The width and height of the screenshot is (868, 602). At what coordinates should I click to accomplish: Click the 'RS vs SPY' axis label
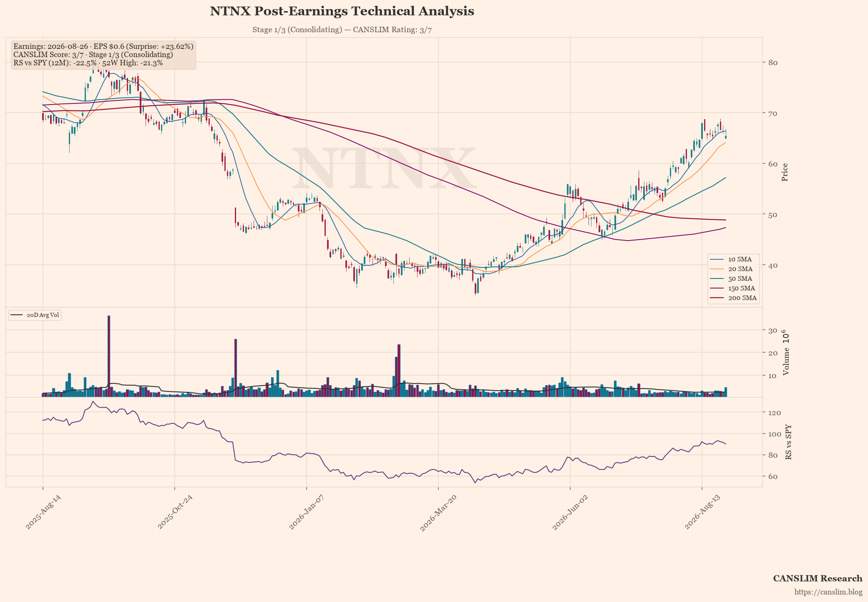click(x=788, y=442)
